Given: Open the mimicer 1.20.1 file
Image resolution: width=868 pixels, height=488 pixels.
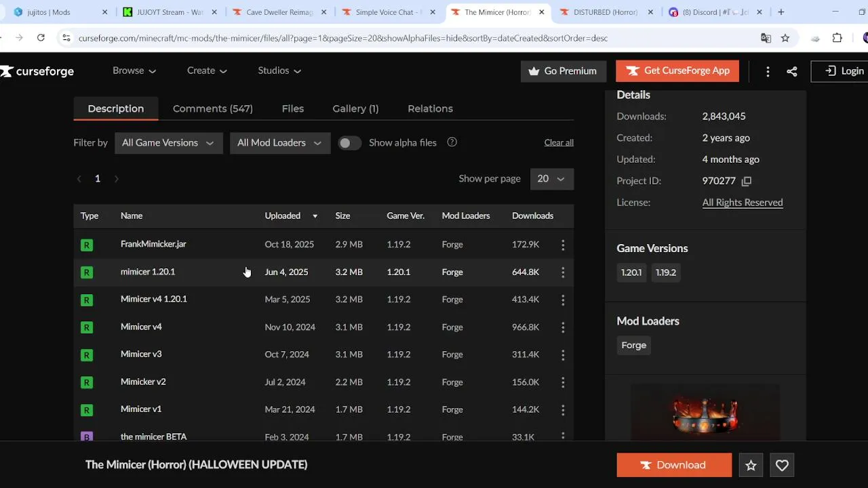Looking at the screenshot, I should (x=148, y=272).
